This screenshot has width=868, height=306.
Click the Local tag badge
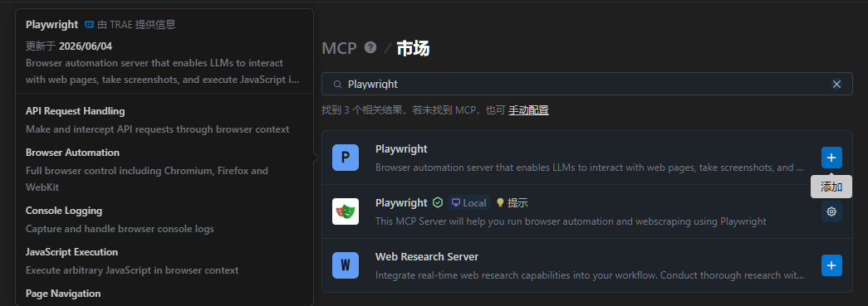(468, 202)
